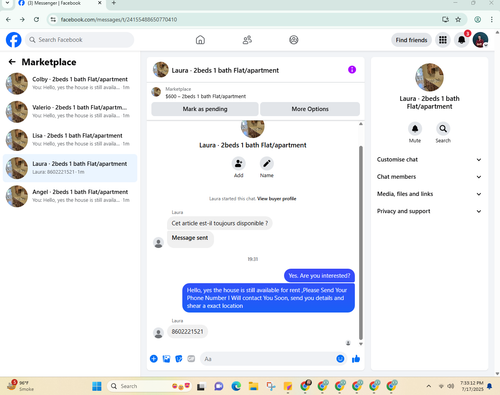Click the Find friends button
The height and width of the screenshot is (395, 500).
(x=411, y=40)
